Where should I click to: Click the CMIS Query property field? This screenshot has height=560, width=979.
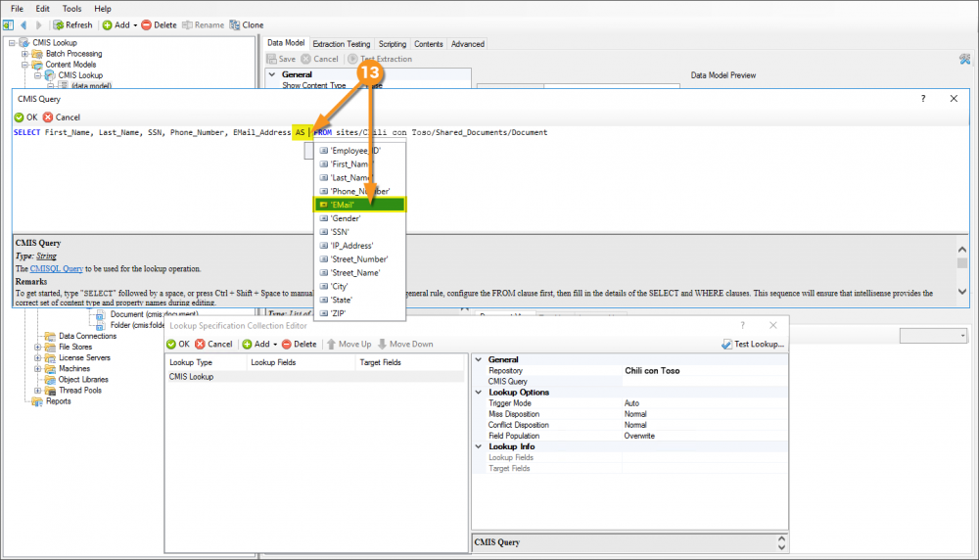point(704,382)
